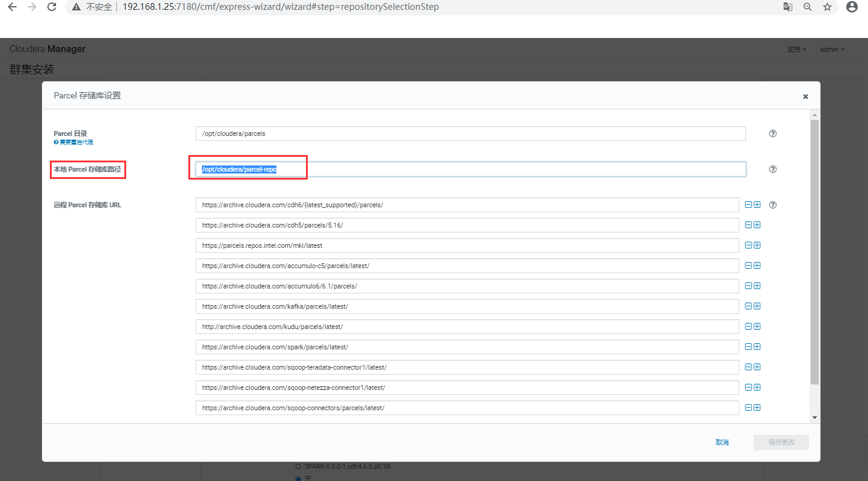The image size is (868, 481).
Task: Remove the cdh6 {latest_supported} parcels URL row
Action: click(x=749, y=205)
